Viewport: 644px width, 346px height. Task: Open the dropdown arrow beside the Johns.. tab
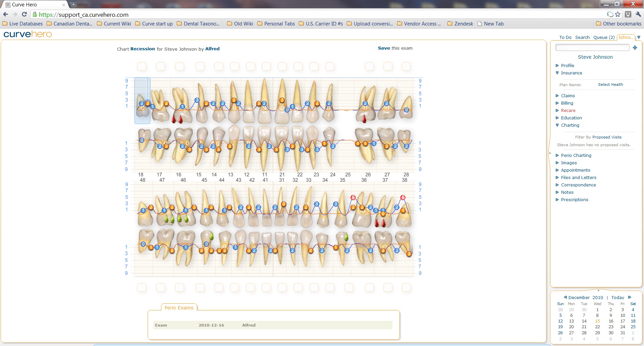coord(639,38)
